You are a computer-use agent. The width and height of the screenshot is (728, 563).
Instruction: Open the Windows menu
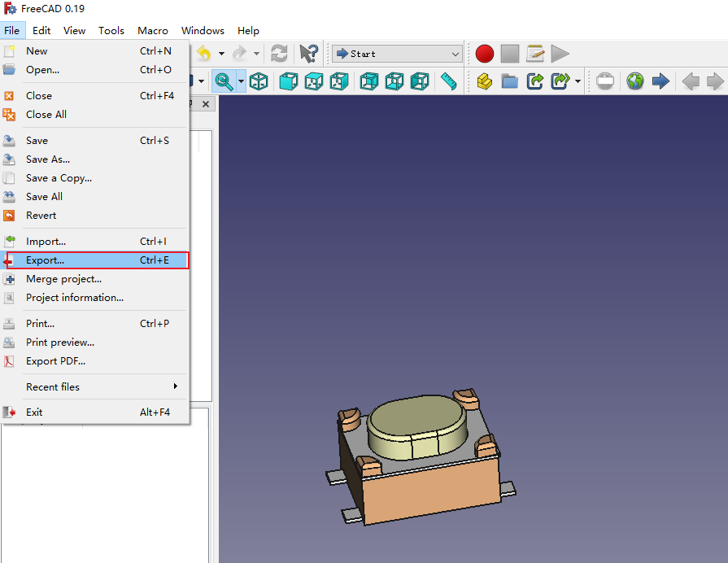[203, 31]
